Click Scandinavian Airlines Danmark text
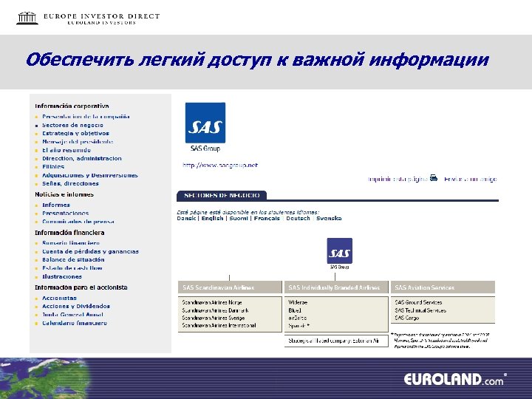 (215, 310)
